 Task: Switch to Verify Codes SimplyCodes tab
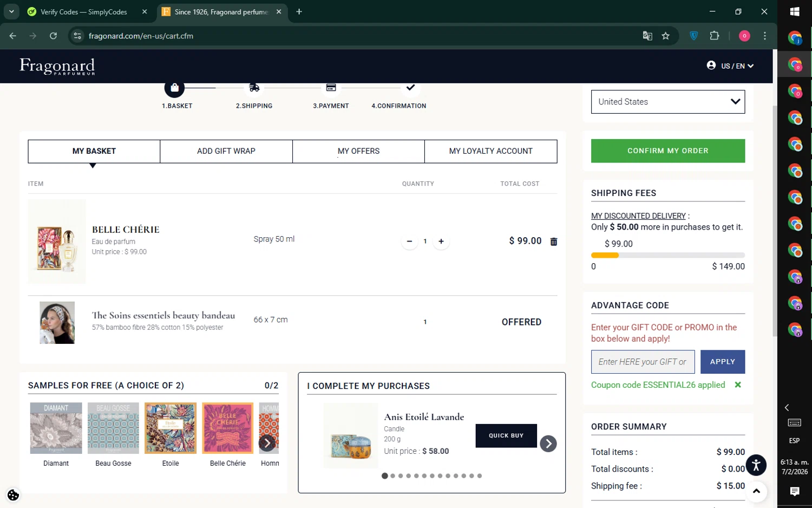pos(84,12)
